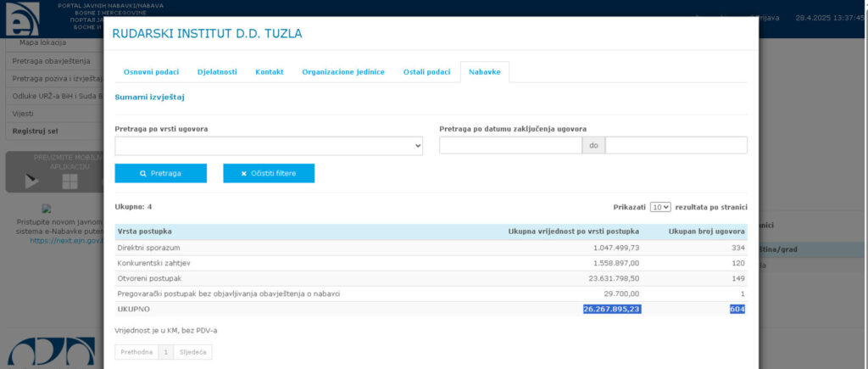
Task: Select the Otvoreni postupak row label
Action: point(149,278)
